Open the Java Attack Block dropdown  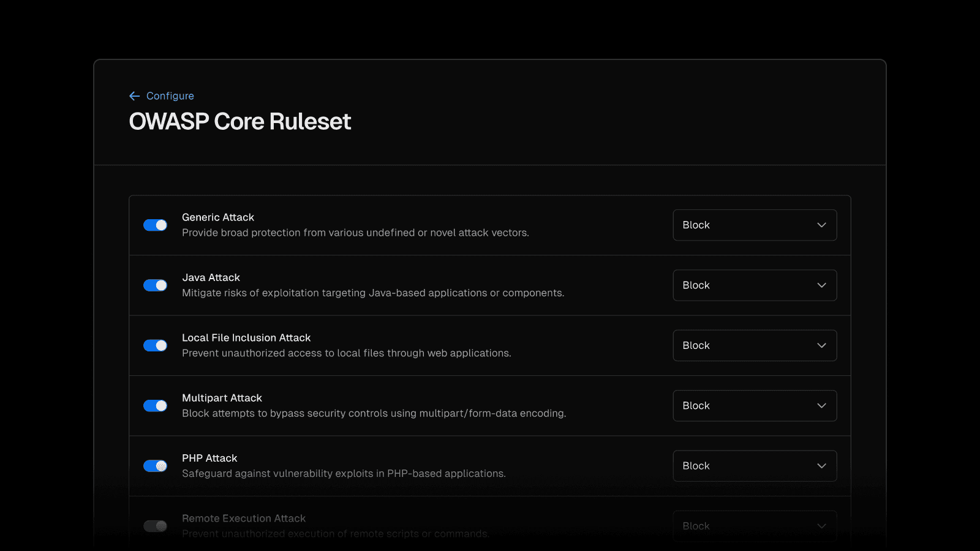click(x=754, y=285)
